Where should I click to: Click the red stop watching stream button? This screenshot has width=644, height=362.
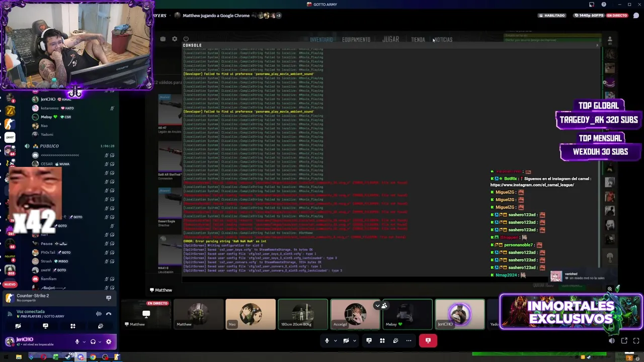coord(428,340)
